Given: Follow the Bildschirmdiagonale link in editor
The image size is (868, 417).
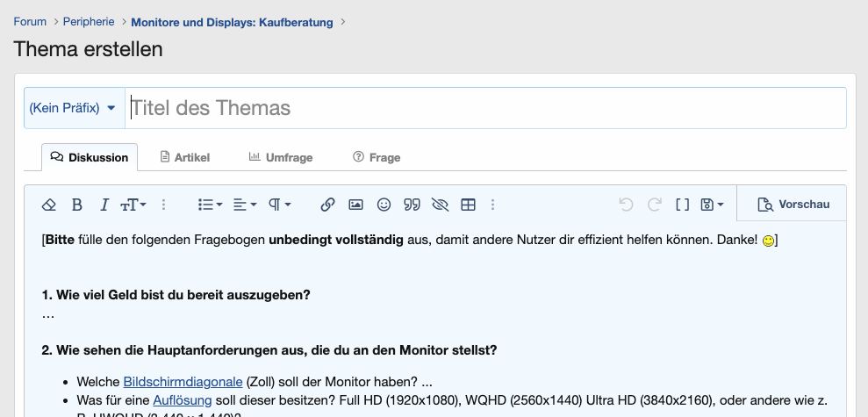Looking at the screenshot, I should click(x=183, y=382).
